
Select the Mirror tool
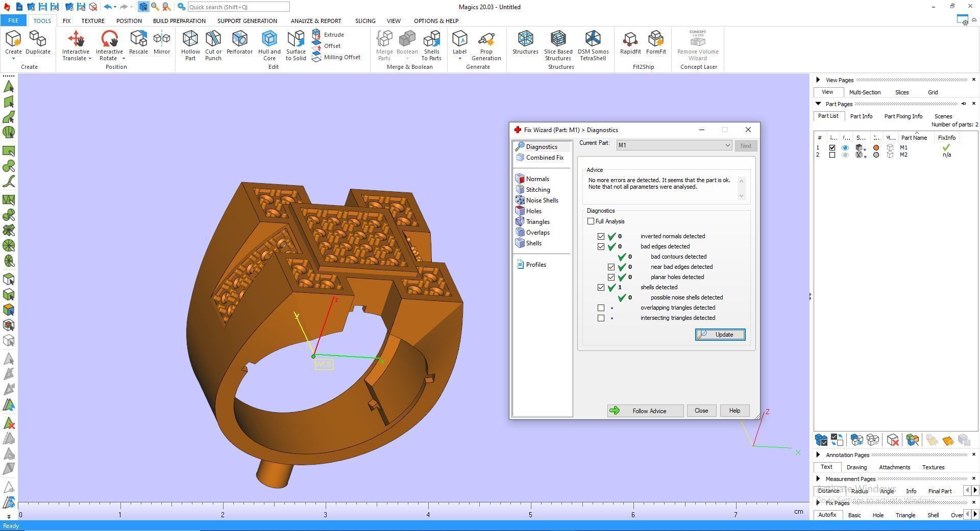162,42
